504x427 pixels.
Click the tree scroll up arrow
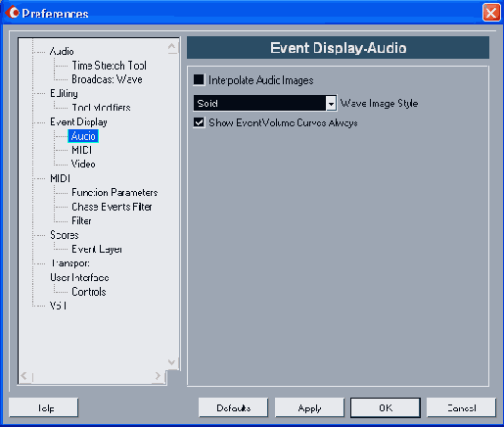(x=172, y=47)
